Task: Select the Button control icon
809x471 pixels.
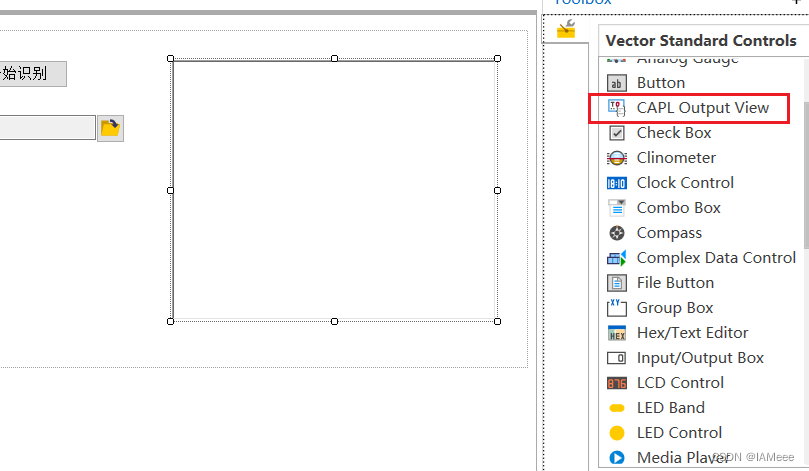Action: 617,83
